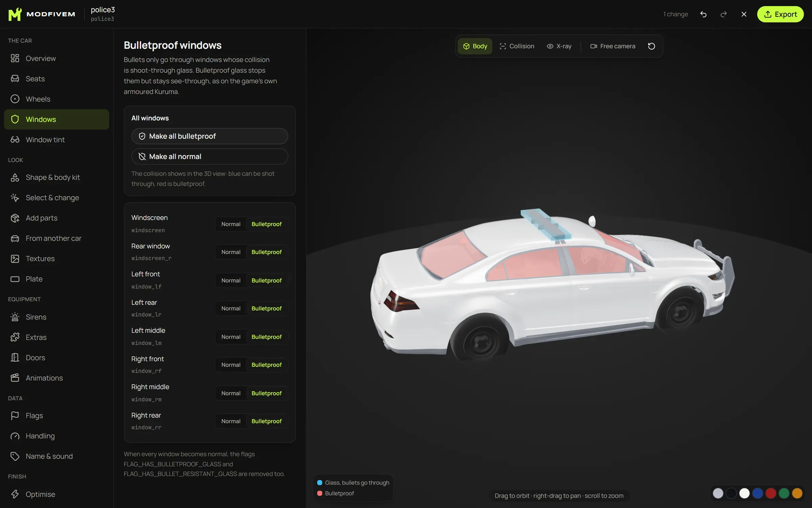Close the editor with the X icon
The width and height of the screenshot is (812, 508).
tap(744, 14)
